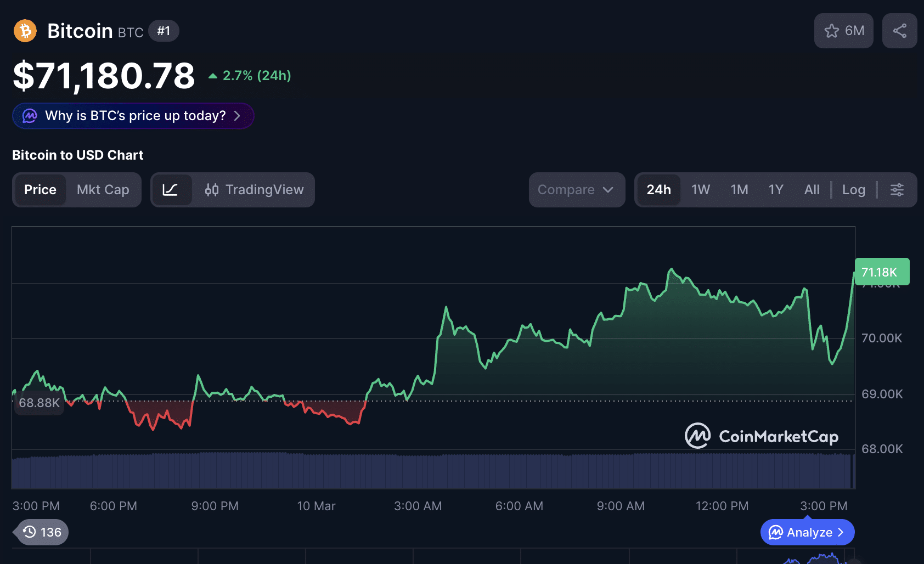Image resolution: width=924 pixels, height=564 pixels.
Task: Click the history clock icon labeled 136
Action: (x=42, y=532)
